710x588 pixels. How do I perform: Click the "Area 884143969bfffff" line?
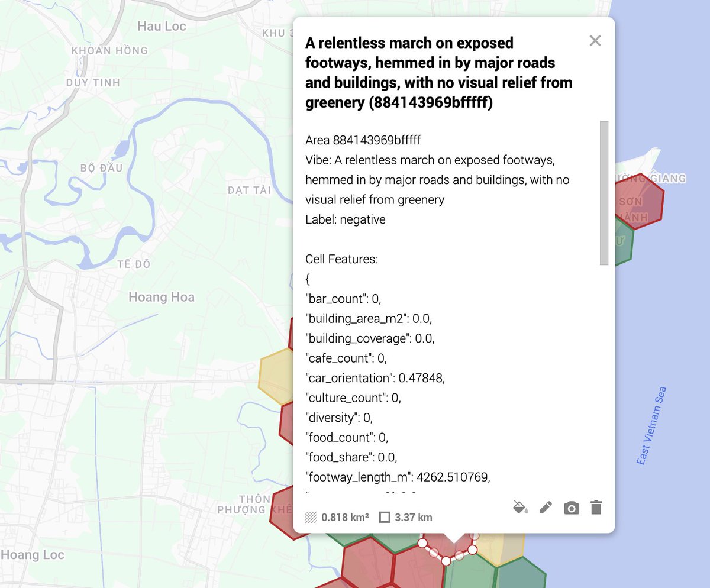364,140
